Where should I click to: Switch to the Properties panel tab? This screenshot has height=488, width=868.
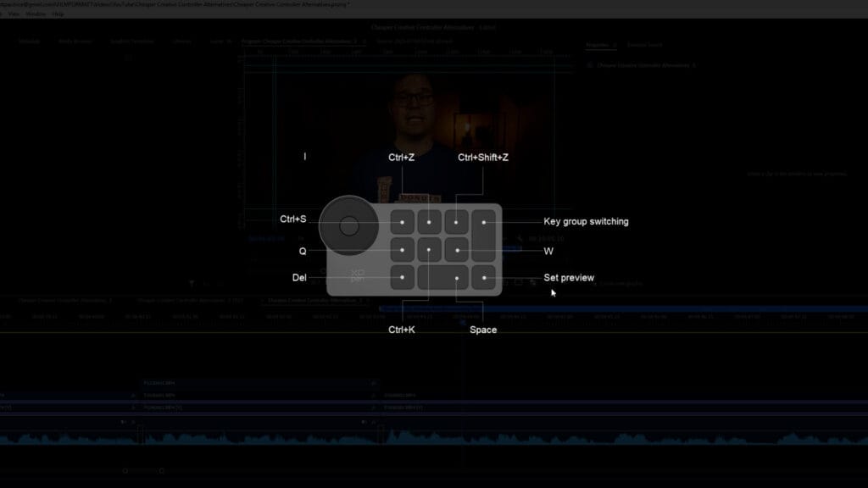[598, 45]
